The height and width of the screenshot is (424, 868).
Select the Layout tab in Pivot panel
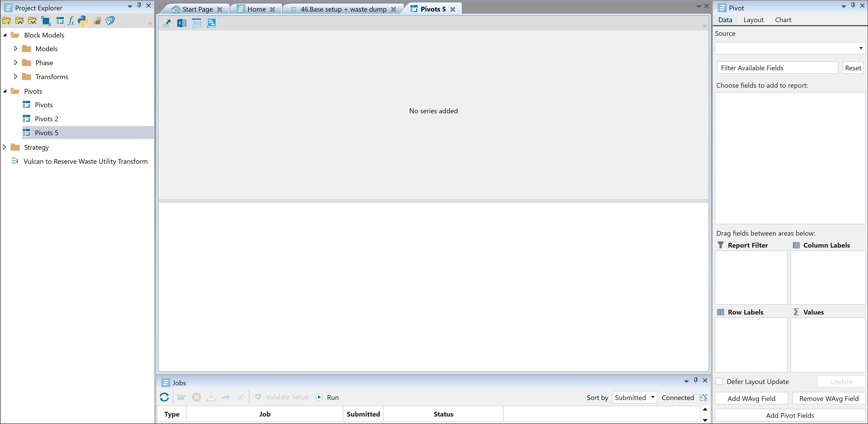click(754, 20)
